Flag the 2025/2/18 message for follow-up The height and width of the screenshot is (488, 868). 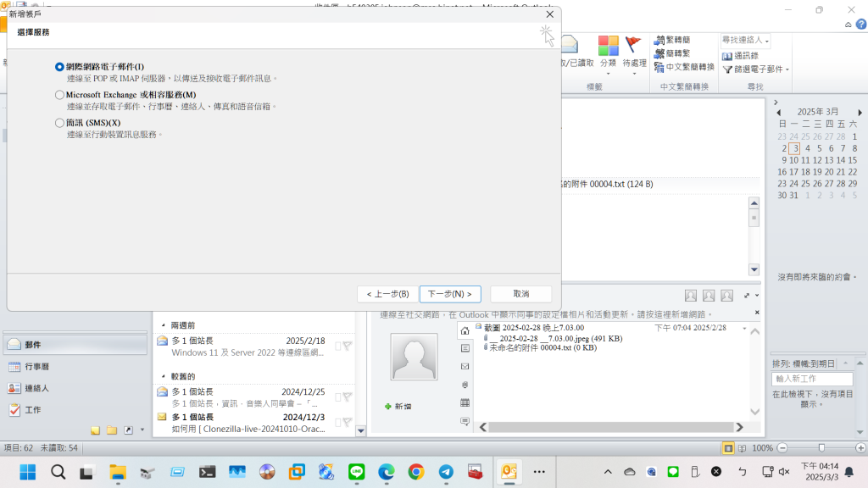[348, 346]
